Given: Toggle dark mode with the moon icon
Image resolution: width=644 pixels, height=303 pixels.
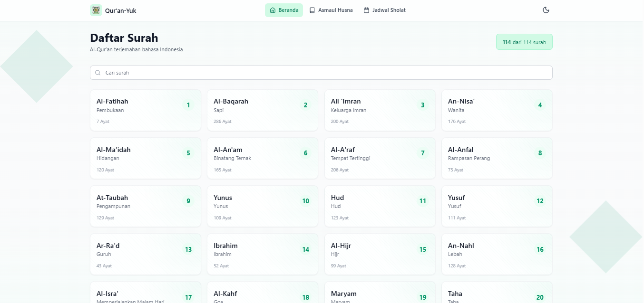Looking at the screenshot, I should tap(546, 10).
